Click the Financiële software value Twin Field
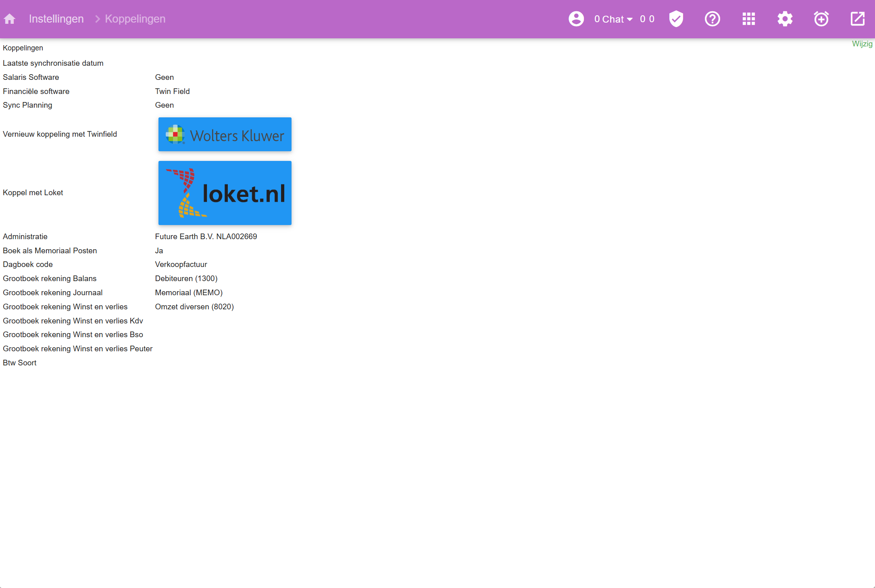Screen dimensions: 875x588 172,91
